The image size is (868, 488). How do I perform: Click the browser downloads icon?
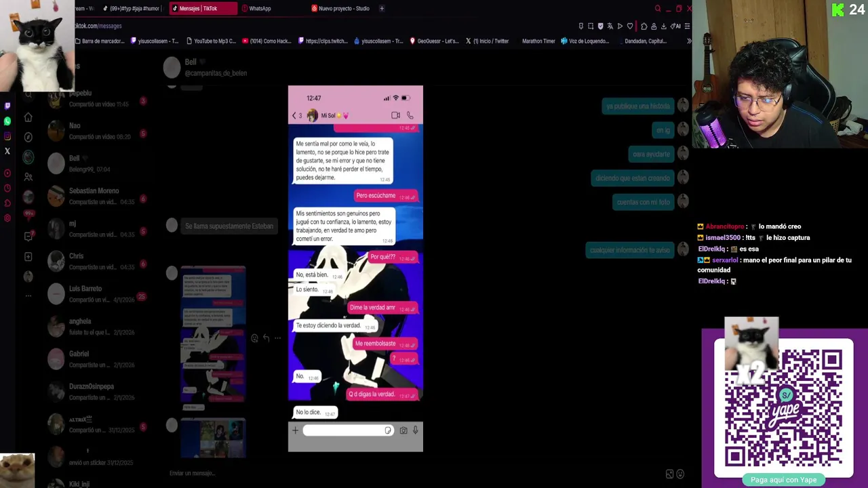point(663,26)
